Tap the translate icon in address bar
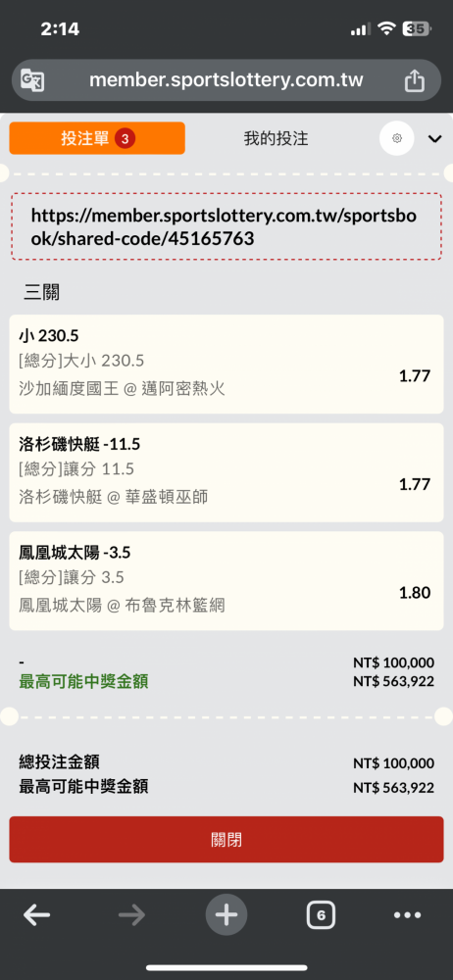The width and height of the screenshot is (453, 980). click(x=32, y=80)
